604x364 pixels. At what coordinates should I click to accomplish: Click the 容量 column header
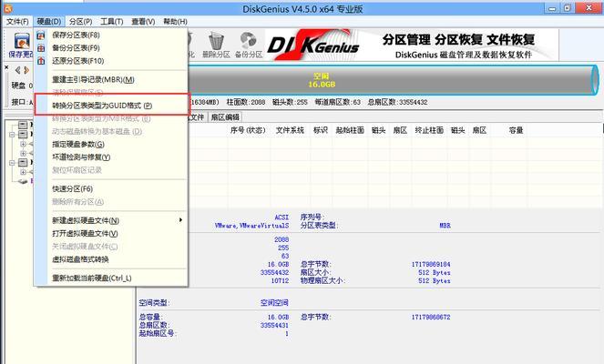tap(516, 130)
